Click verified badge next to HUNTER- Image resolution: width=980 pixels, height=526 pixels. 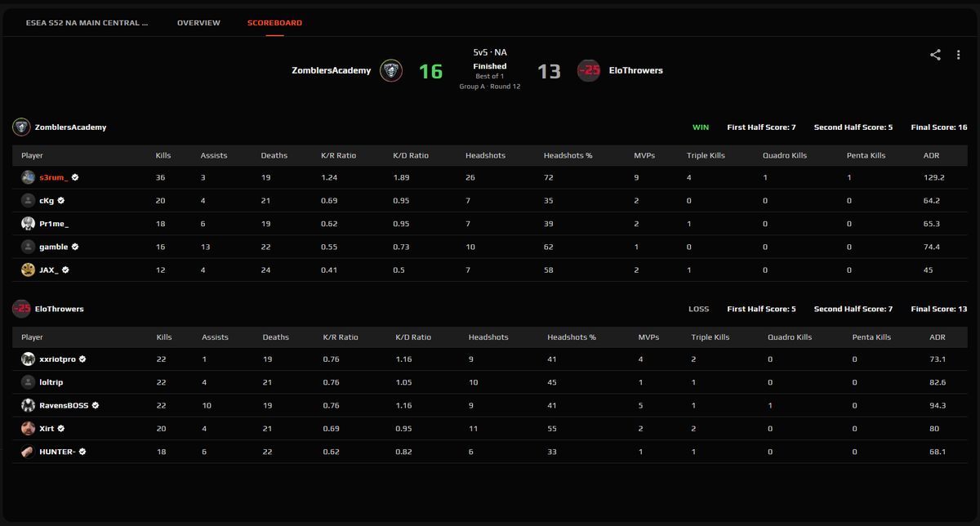[82, 451]
